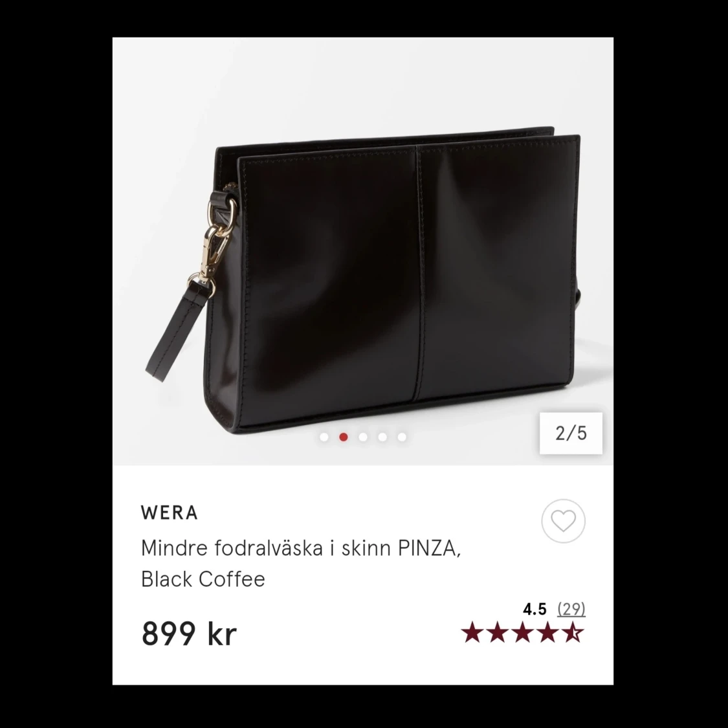
Task: Click the 4.5 average rating score
Action: (x=535, y=609)
